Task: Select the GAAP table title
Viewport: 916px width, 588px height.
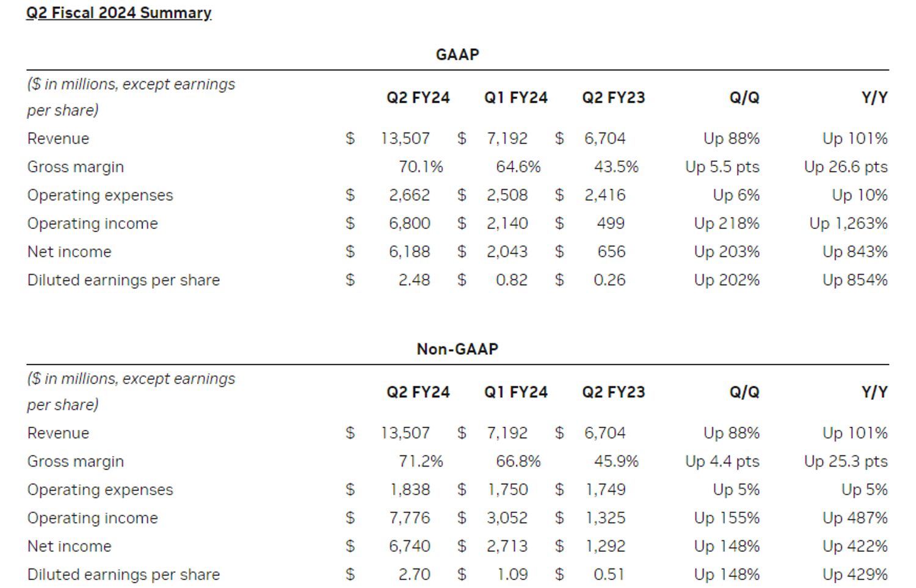Action: (x=457, y=54)
